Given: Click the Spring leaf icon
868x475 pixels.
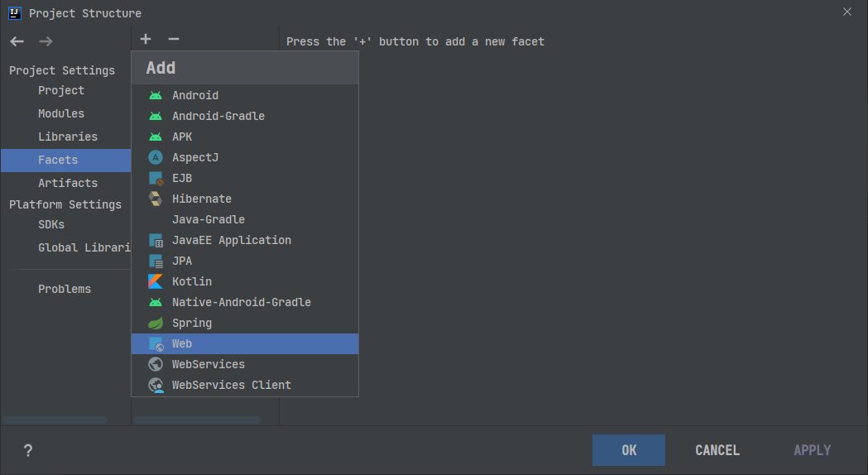Looking at the screenshot, I should [156, 323].
